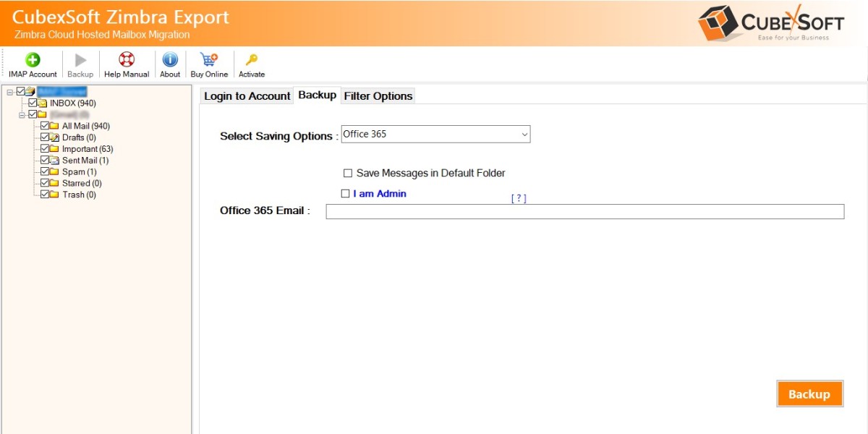868x434 pixels.
Task: Select the Drafts (0) tree row
Action: [79, 137]
